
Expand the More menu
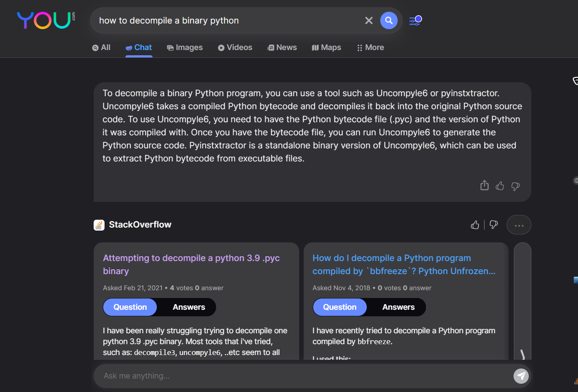371,47
